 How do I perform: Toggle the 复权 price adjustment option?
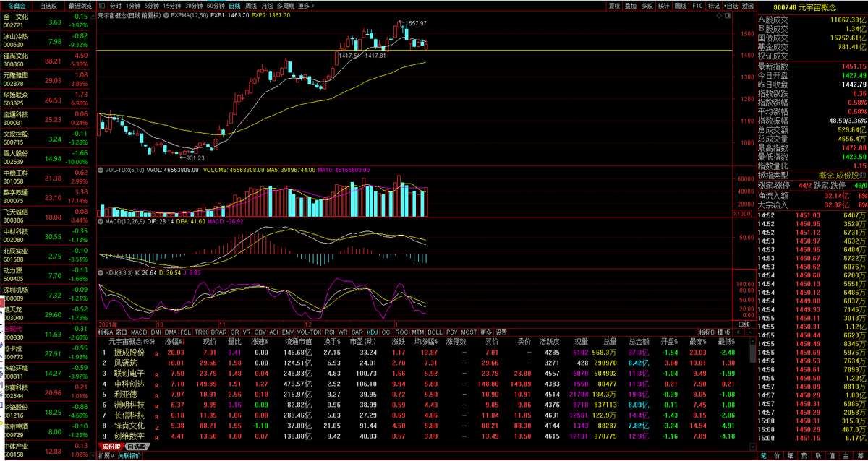(x=613, y=5)
